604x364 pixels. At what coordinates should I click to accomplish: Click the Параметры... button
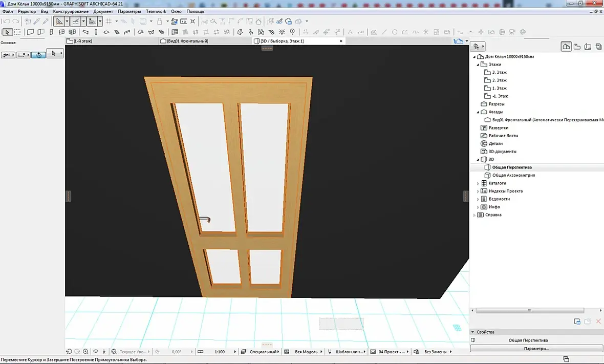[536, 348]
